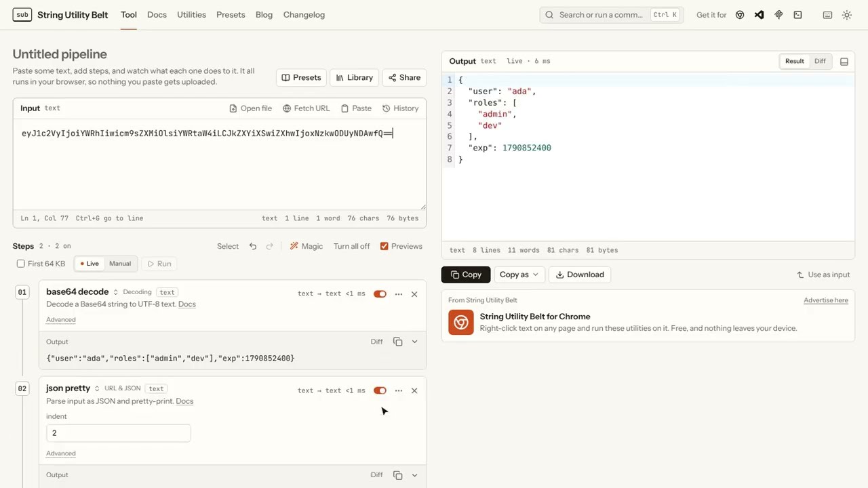Image resolution: width=868 pixels, height=488 pixels.
Task: Switch output view to Diff
Action: 820,61
